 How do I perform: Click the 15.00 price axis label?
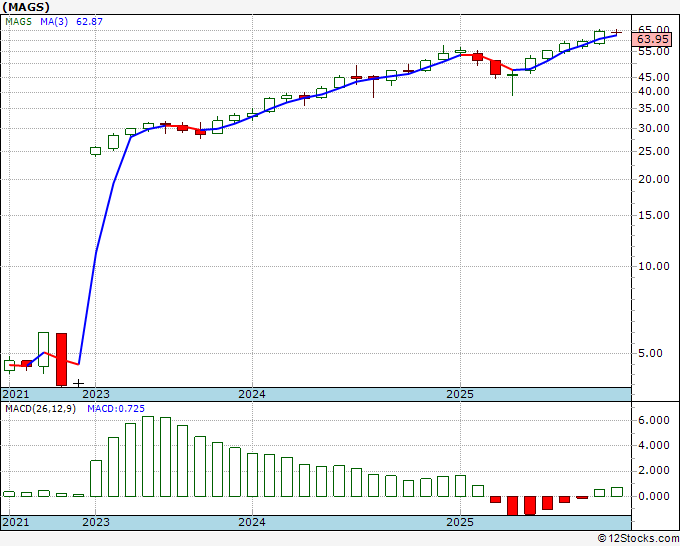(x=654, y=216)
